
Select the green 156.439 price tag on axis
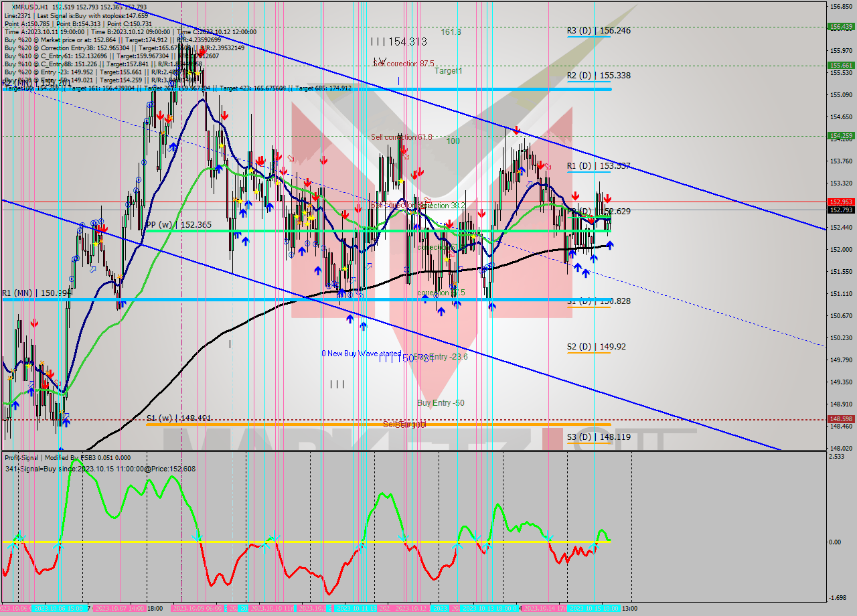pos(840,27)
